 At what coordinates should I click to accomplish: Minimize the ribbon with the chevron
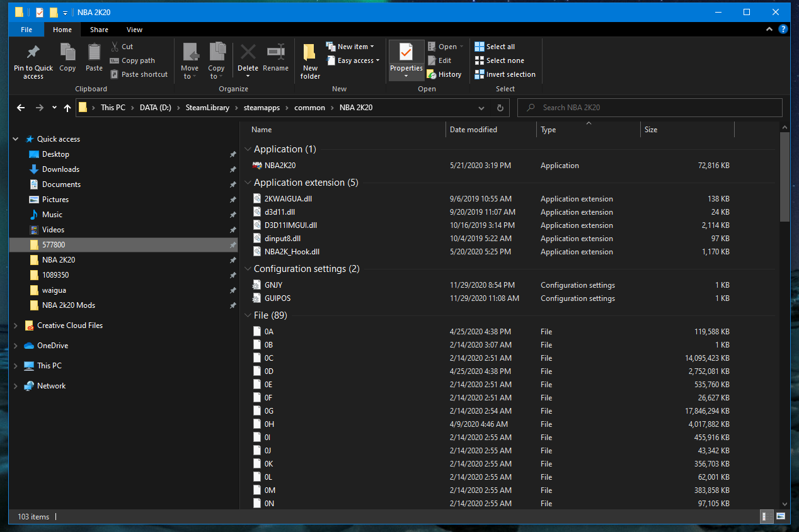769,30
